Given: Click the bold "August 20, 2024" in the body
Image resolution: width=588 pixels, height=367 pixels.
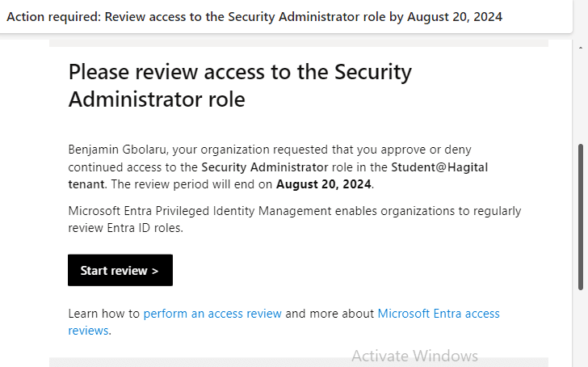Looking at the screenshot, I should pyautogui.click(x=324, y=184).
